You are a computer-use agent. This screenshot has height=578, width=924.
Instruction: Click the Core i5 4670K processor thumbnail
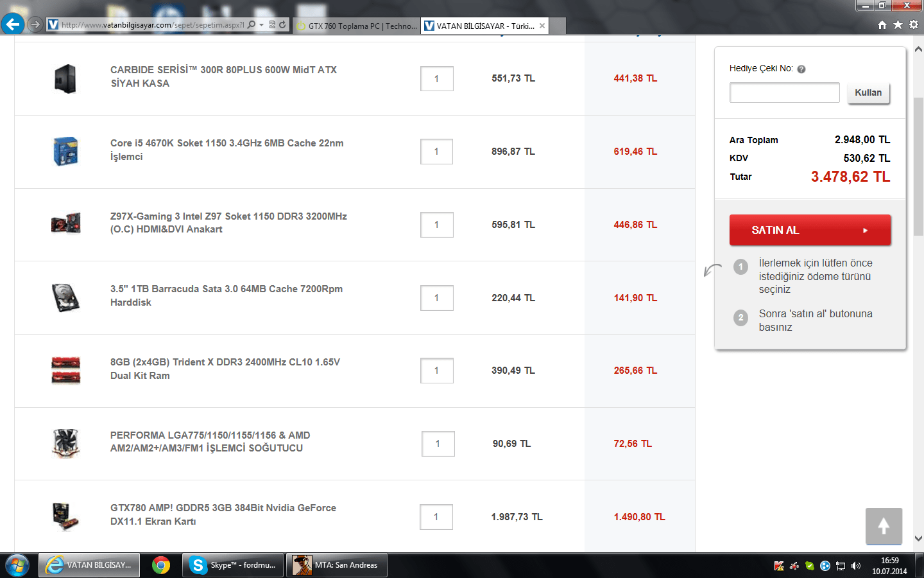coord(65,152)
